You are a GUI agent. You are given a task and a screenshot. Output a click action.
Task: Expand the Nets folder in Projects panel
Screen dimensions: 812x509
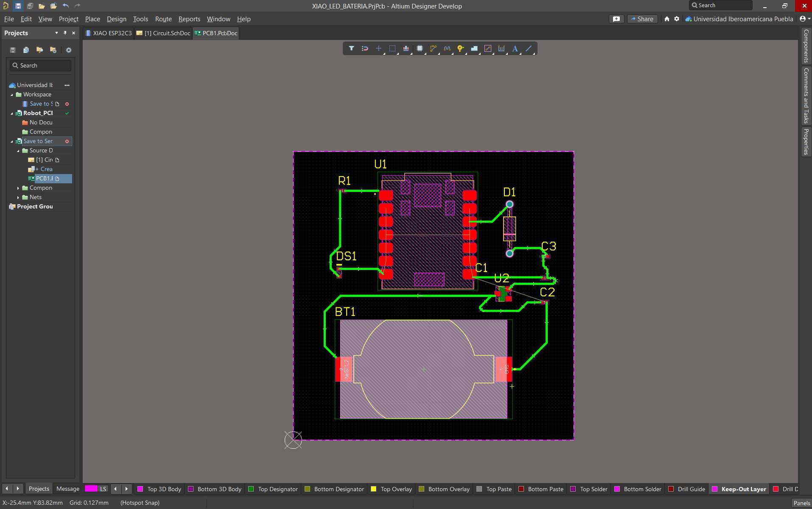(x=18, y=197)
